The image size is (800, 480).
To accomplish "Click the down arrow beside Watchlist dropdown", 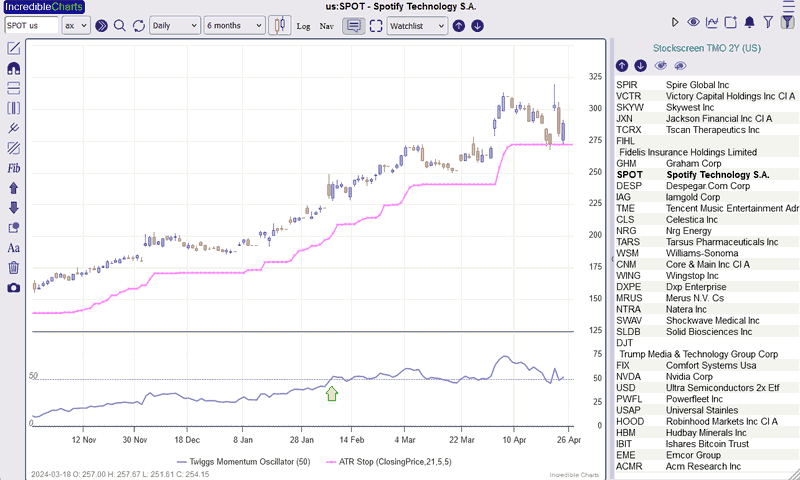I will pyautogui.click(x=477, y=26).
